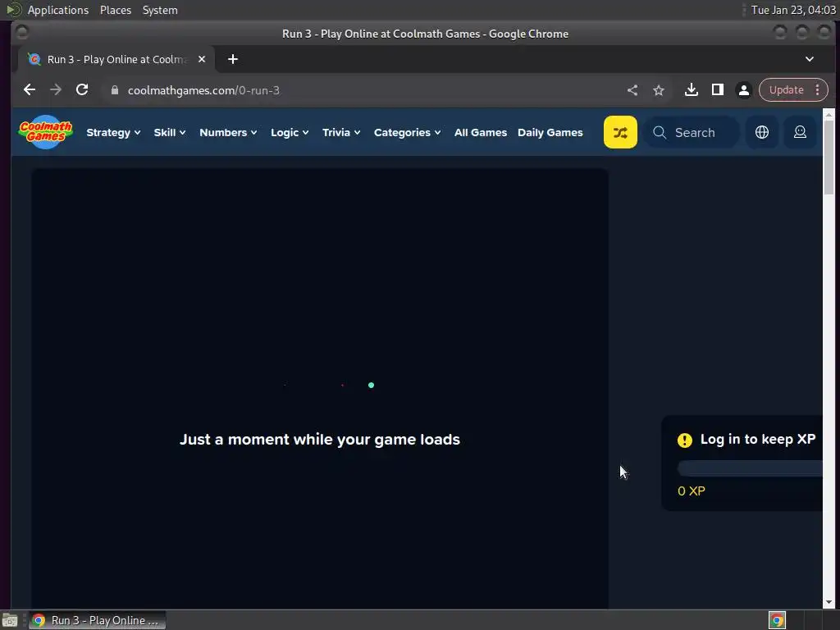Close the Run 3 tab
840x630 pixels.
click(202, 59)
